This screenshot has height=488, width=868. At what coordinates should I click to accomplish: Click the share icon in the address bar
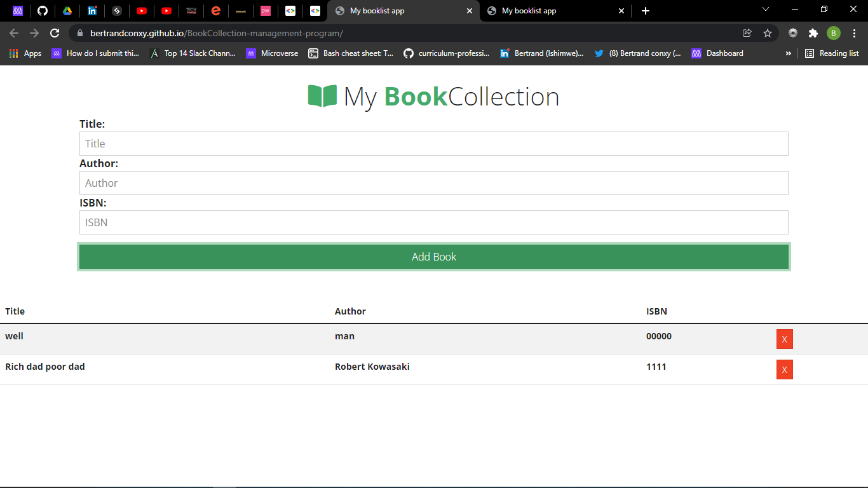pyautogui.click(x=747, y=32)
